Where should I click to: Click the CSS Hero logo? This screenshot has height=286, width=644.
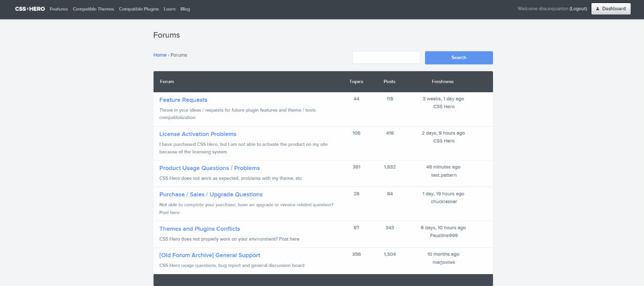point(30,9)
